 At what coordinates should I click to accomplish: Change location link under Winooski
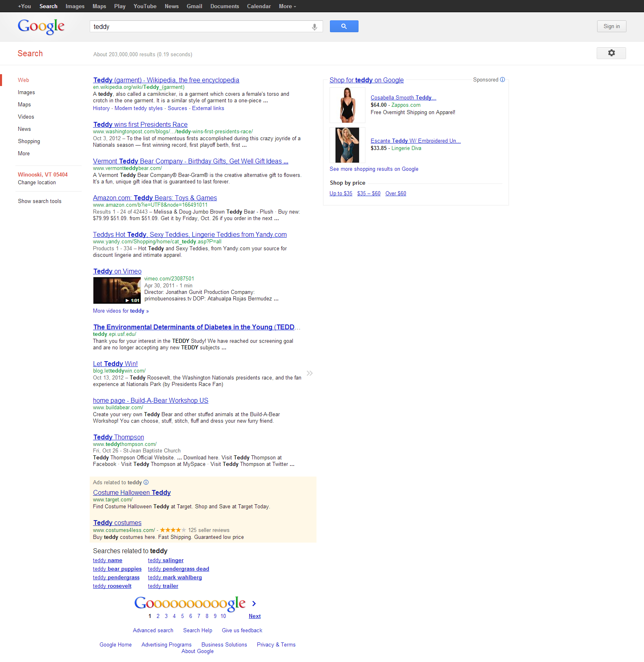pyautogui.click(x=37, y=182)
